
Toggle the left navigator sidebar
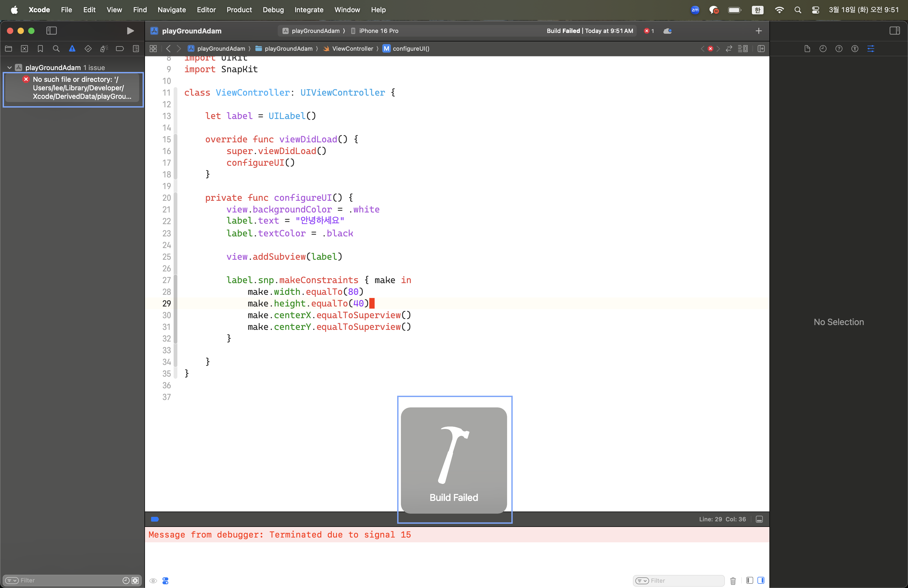click(x=52, y=31)
